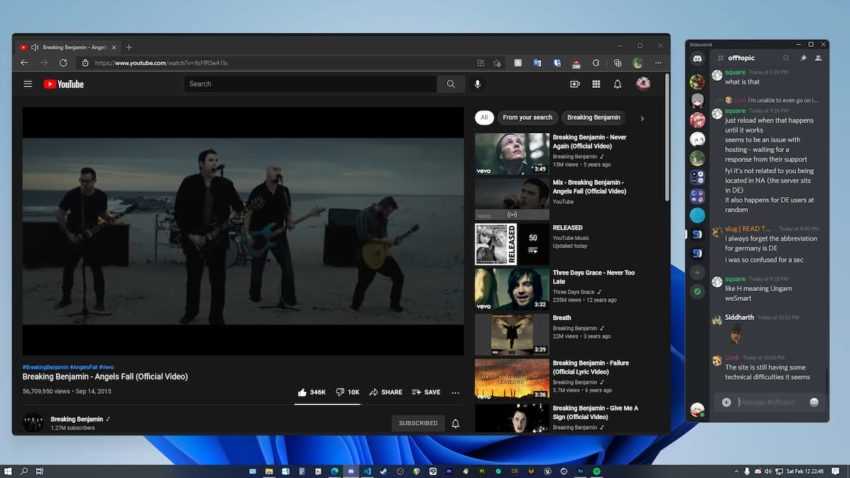Open the YouTube hamburger guide menu

(28, 84)
